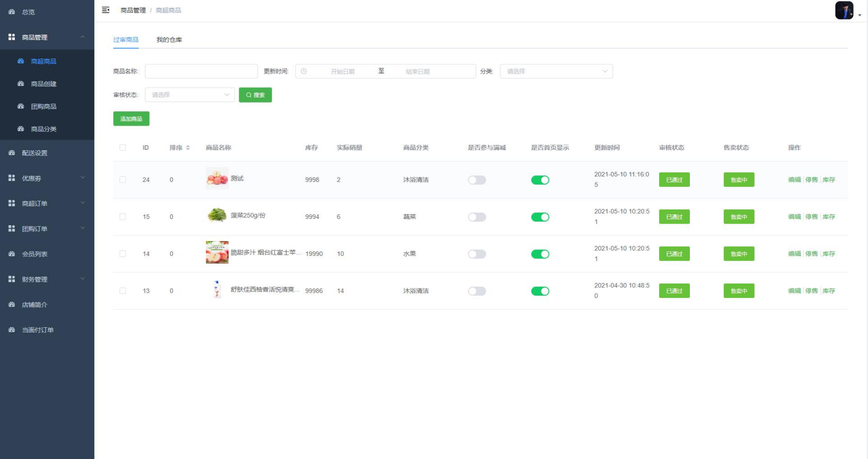
Task: Open 当面付订单 in the sidebar
Action: coord(37,330)
